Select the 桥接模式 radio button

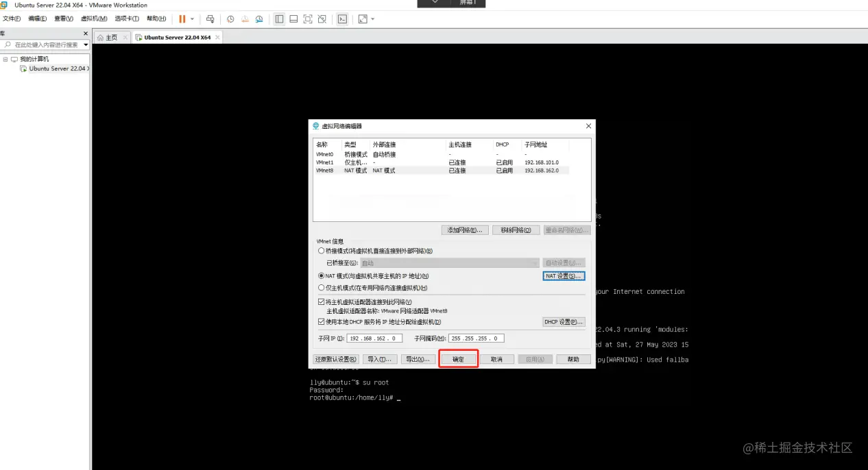tap(321, 251)
